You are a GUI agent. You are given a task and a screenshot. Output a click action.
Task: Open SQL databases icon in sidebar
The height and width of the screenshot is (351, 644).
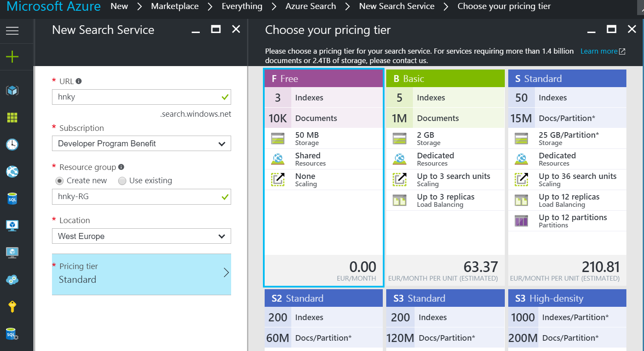(x=12, y=199)
